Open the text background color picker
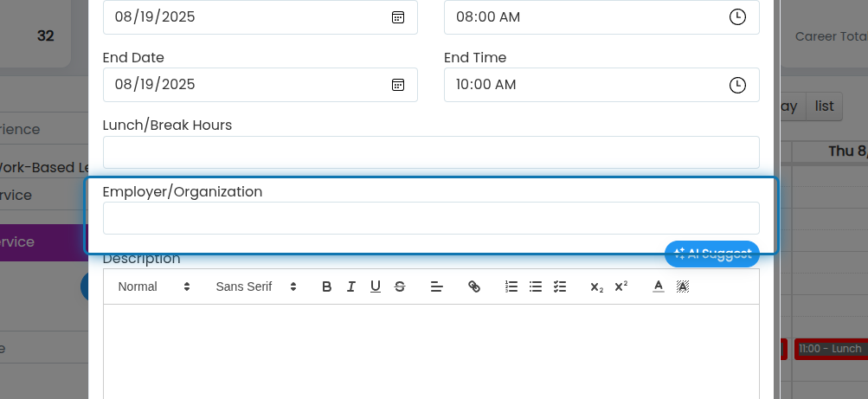This screenshot has width=868, height=399. point(683,286)
